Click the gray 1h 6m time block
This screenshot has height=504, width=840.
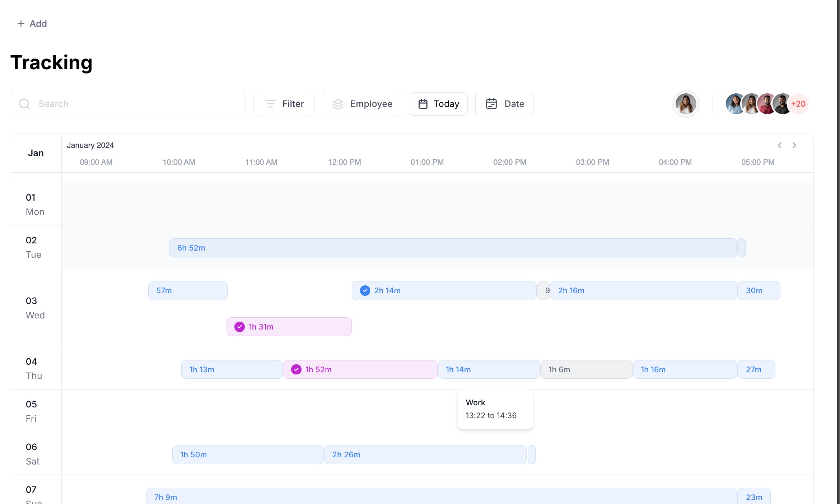pyautogui.click(x=586, y=369)
